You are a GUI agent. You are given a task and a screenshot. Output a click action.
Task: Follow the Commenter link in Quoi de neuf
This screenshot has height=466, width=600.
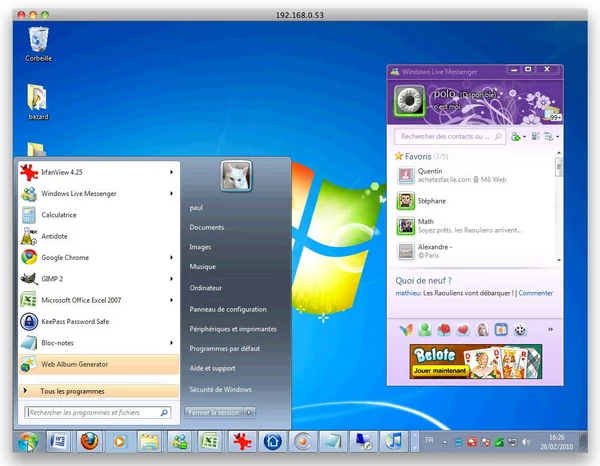pyautogui.click(x=536, y=293)
